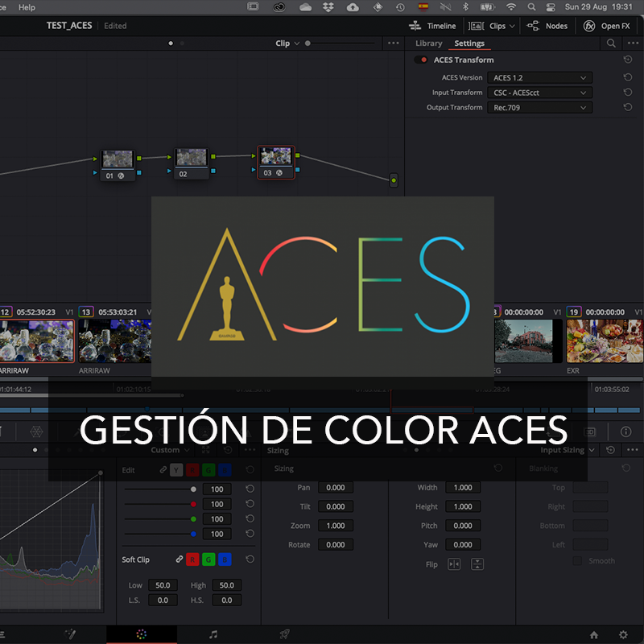This screenshot has height=644, width=644.
Task: Open the Clips dropdown arrow
Action: click(x=512, y=26)
